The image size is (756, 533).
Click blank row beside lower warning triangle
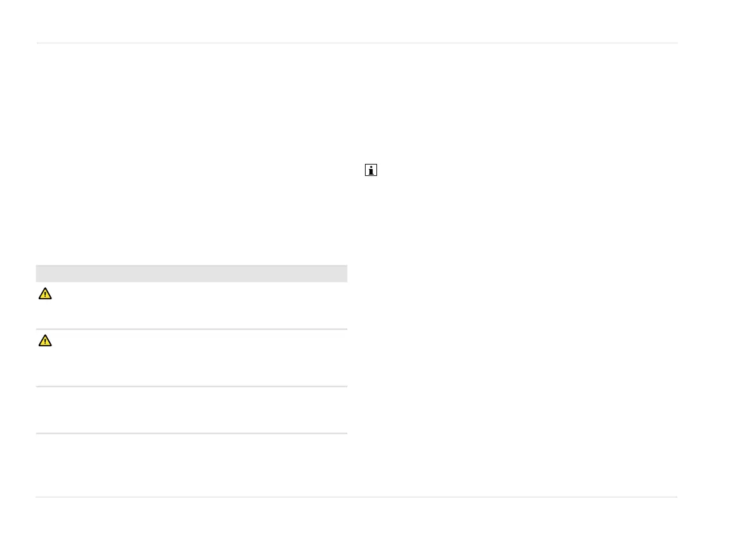(x=192, y=358)
